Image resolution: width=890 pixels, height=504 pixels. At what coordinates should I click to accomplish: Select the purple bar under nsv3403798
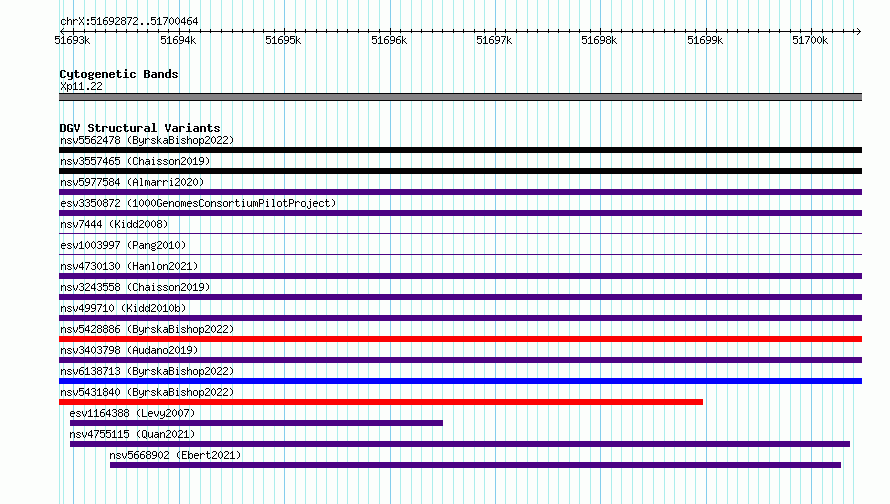coord(460,360)
